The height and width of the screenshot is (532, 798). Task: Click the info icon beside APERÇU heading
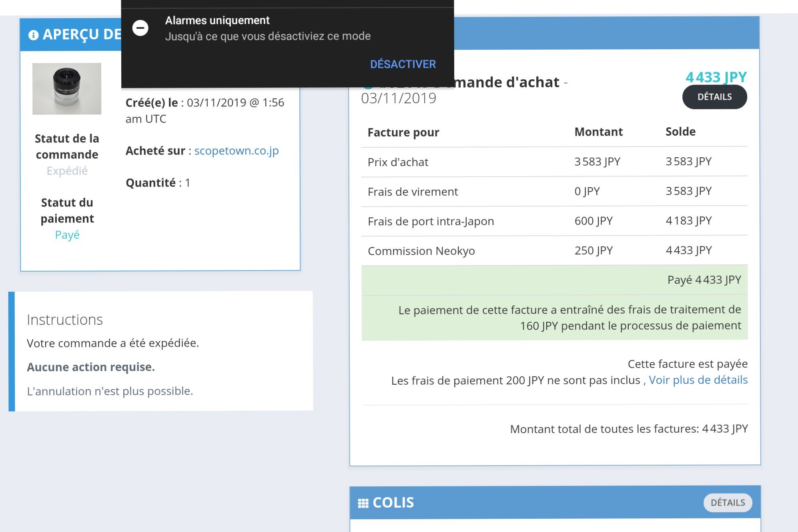click(34, 35)
